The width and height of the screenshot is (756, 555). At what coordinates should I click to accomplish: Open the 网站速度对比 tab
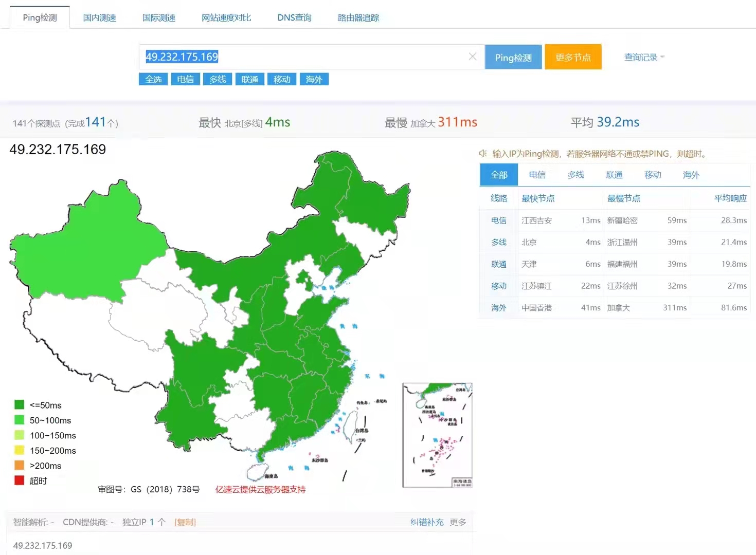click(x=226, y=17)
